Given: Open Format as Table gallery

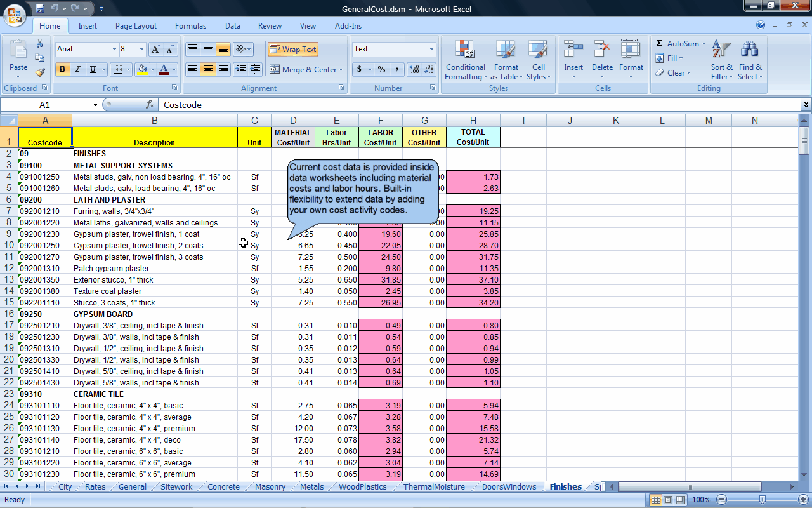Looking at the screenshot, I should point(506,60).
